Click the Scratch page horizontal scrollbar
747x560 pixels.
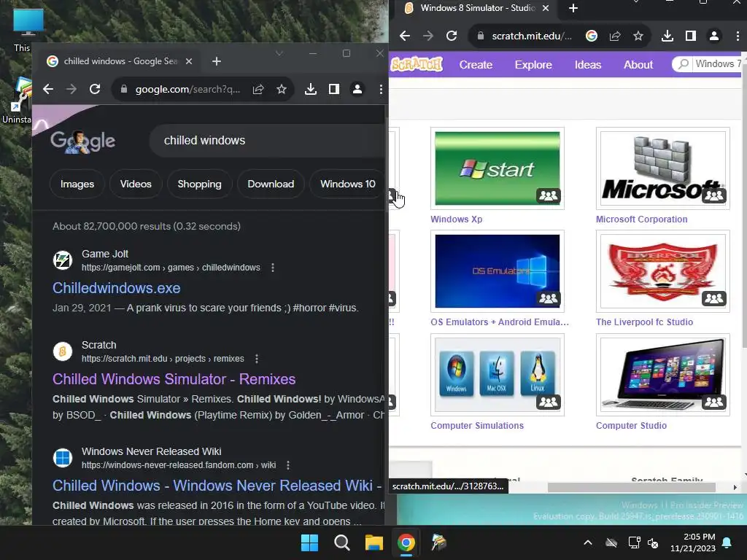(631, 487)
